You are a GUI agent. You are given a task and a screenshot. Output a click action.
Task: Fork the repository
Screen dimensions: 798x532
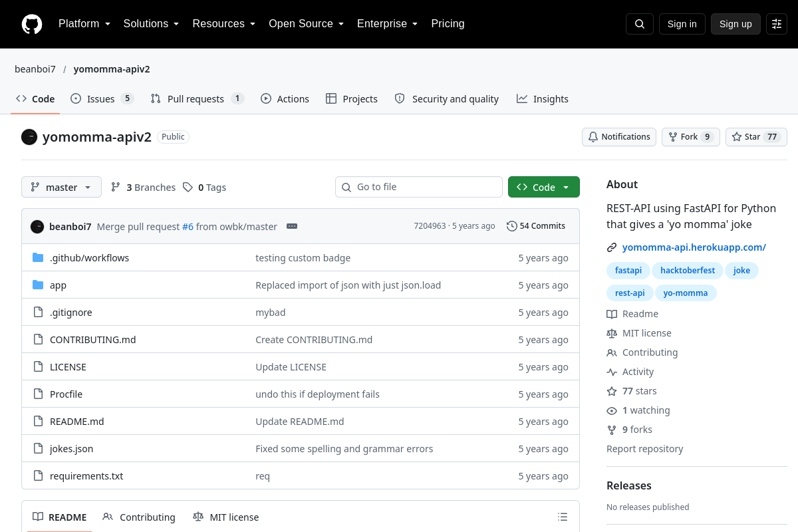tap(690, 137)
